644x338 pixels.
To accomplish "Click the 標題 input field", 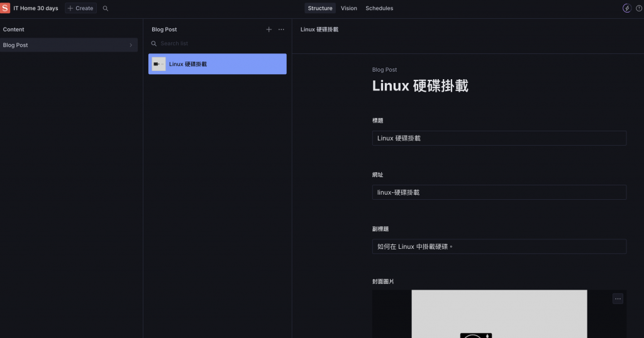I will pos(499,138).
